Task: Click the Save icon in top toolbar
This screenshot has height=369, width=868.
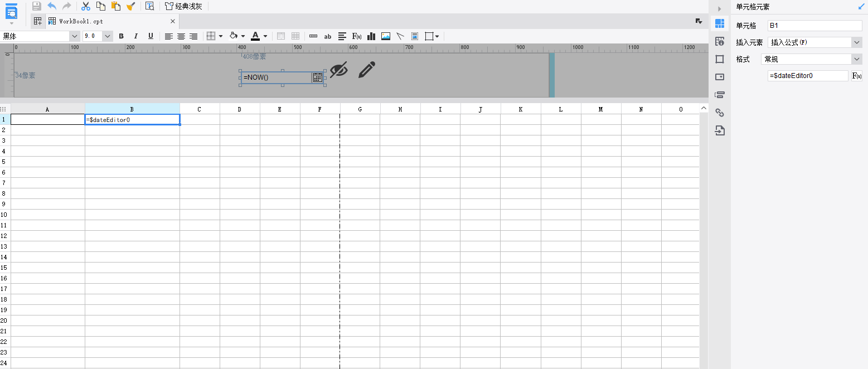Action: (x=37, y=6)
